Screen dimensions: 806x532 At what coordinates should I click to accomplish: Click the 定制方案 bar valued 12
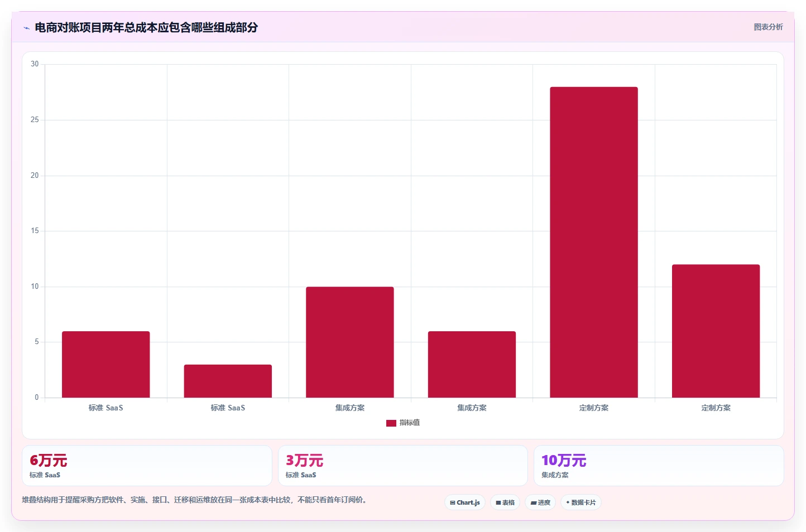pos(716,331)
